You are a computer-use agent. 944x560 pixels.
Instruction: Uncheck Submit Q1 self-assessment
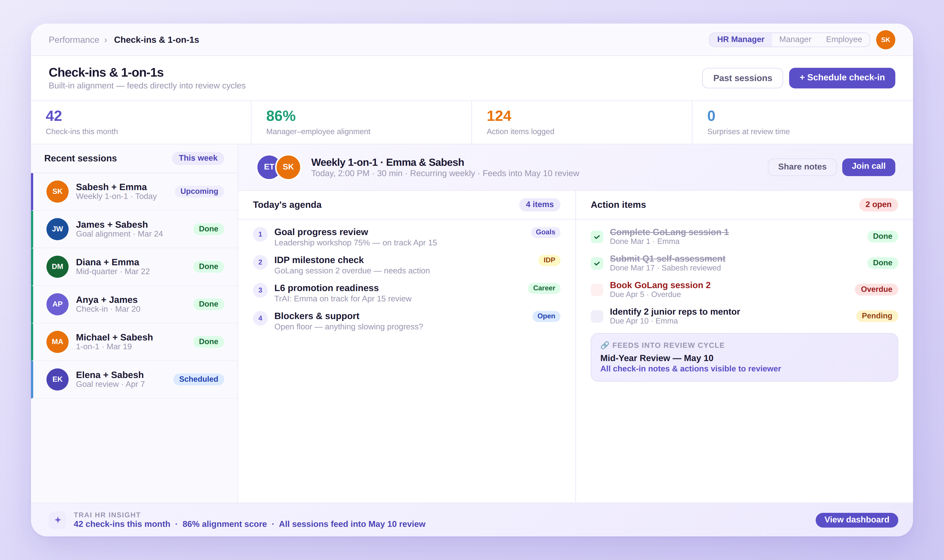pyautogui.click(x=597, y=263)
